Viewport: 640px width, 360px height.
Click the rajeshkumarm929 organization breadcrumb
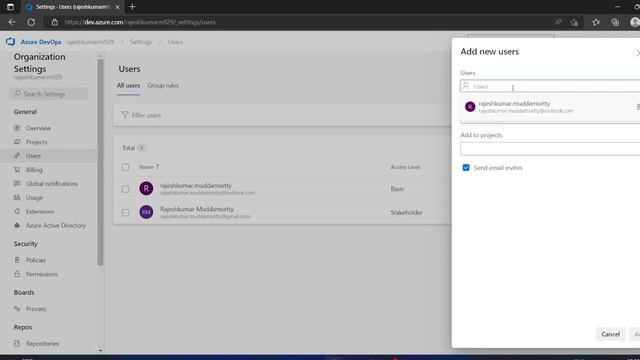pos(90,42)
